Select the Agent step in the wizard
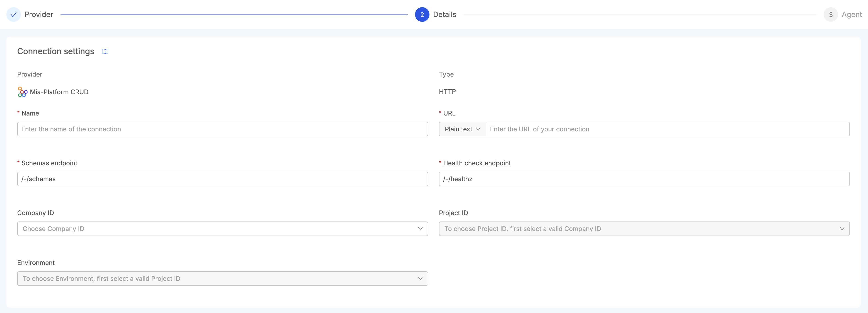 click(x=852, y=14)
